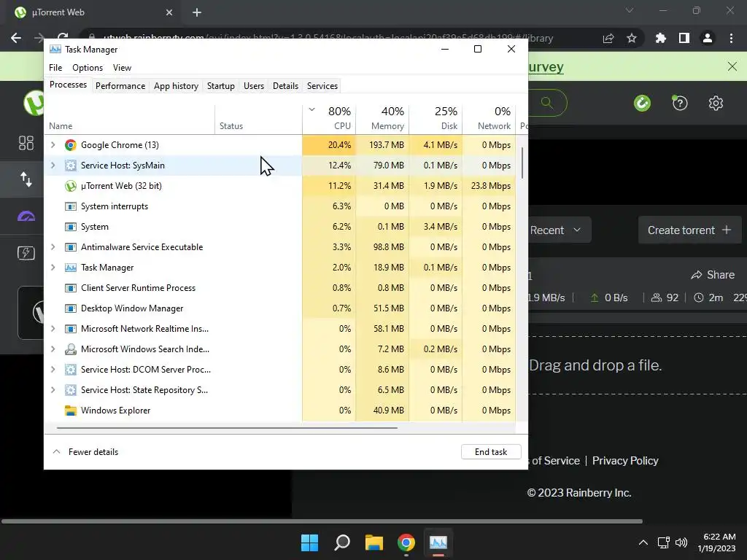Open Chrome extensions puzzle icon

[661, 38]
